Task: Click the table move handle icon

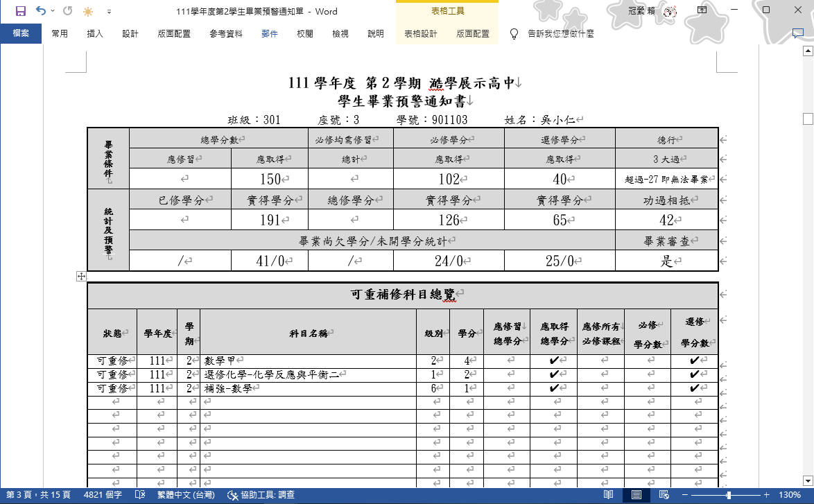Action: (82, 276)
